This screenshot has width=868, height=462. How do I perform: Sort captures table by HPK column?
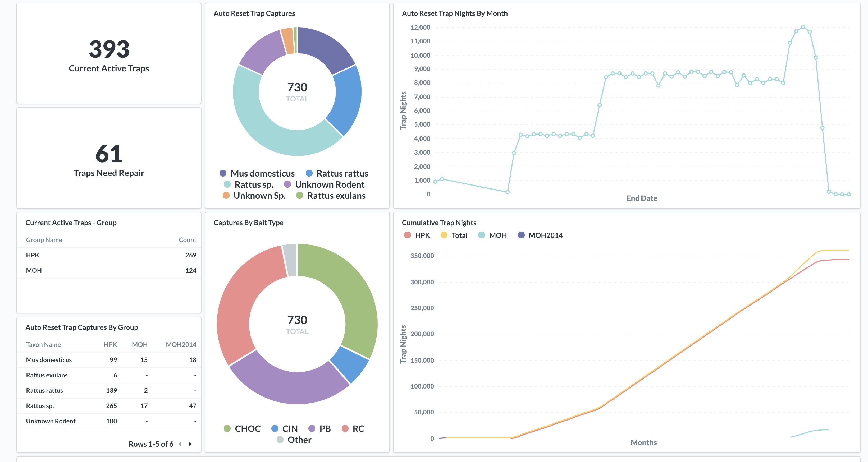[x=110, y=345]
